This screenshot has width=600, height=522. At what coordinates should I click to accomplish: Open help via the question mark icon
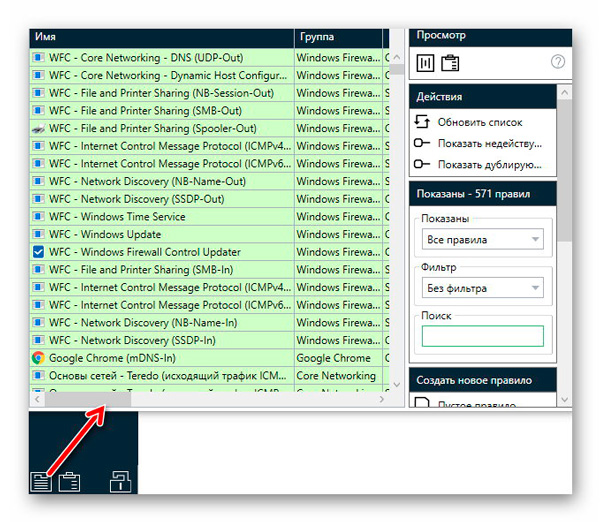click(558, 61)
